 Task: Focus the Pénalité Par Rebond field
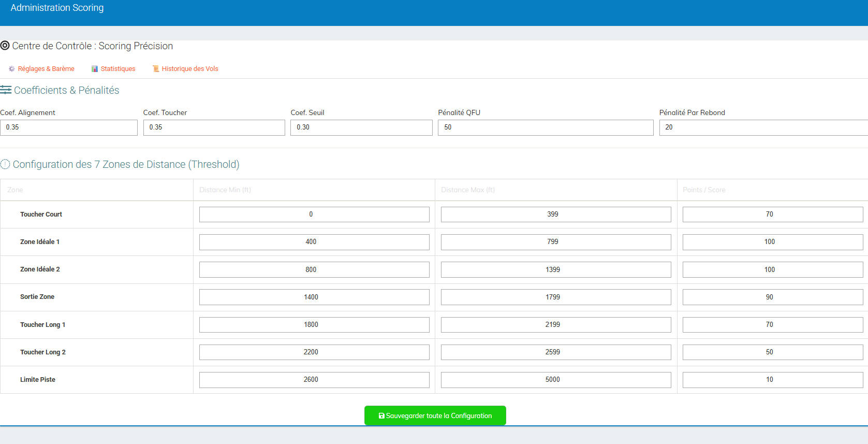click(x=763, y=127)
